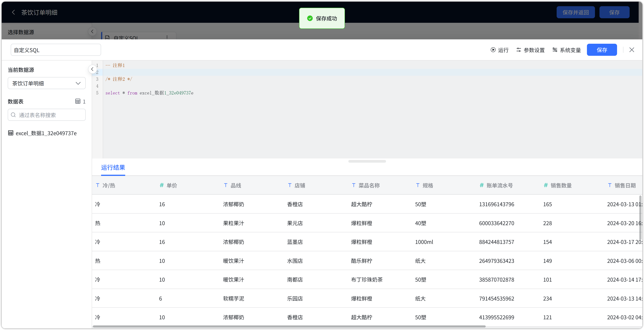Open 参数设置 parameter settings
Viewport: 644px width, 330px height.
coord(530,50)
